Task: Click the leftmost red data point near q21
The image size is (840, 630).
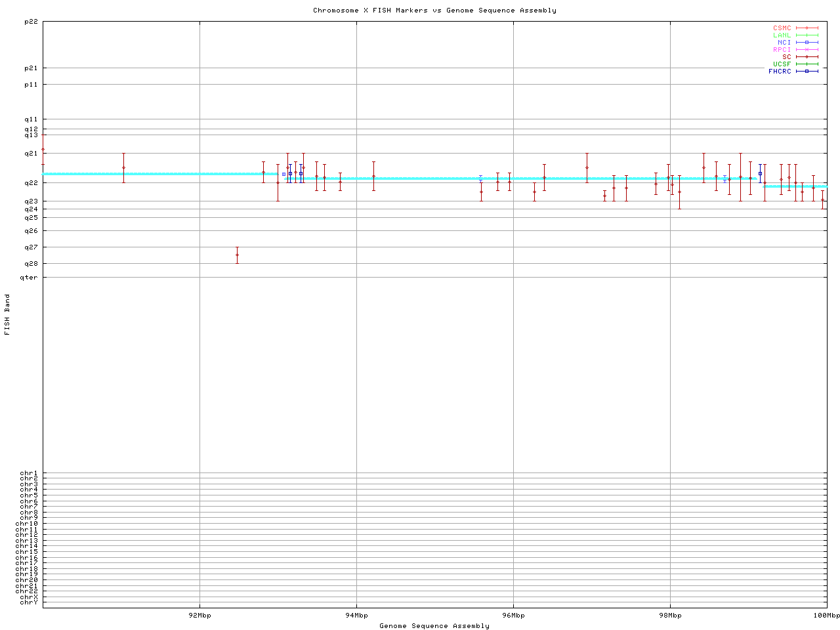Action: pyautogui.click(x=43, y=150)
